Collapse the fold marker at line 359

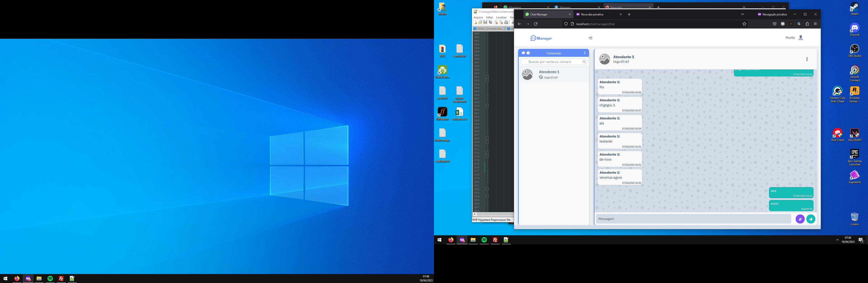click(487, 106)
